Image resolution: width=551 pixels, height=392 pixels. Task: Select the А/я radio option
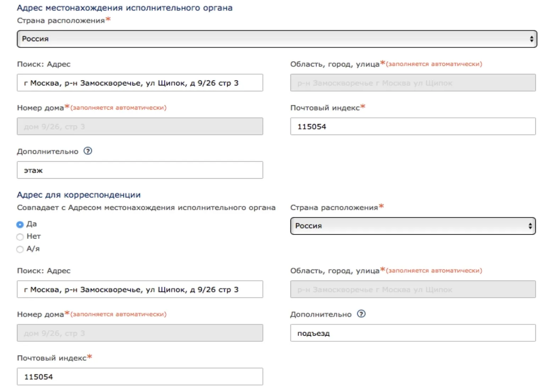tap(20, 249)
